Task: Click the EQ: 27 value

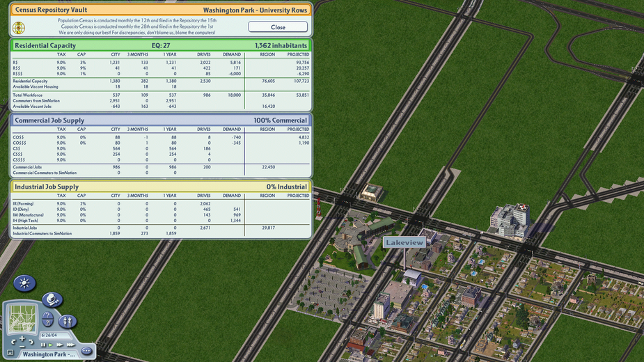Action: tap(161, 46)
